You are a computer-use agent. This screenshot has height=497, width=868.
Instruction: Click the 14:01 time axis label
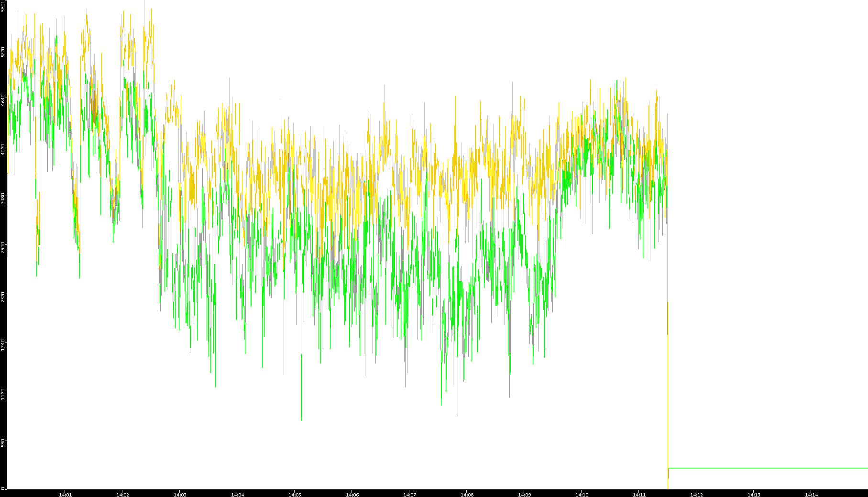point(65,494)
